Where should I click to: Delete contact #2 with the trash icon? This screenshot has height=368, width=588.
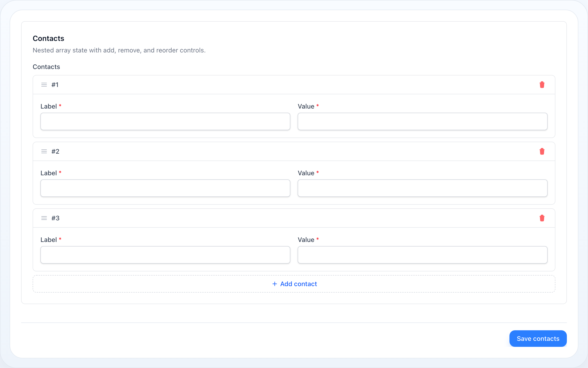click(x=542, y=151)
